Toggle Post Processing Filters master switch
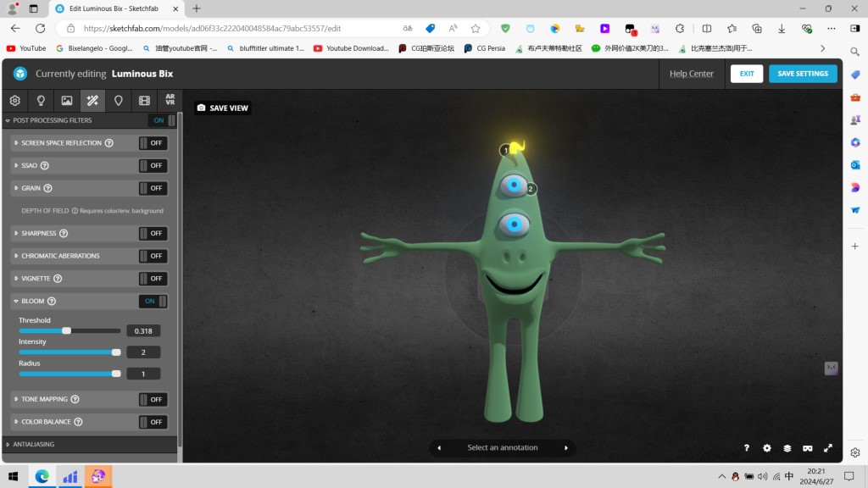 click(162, 120)
